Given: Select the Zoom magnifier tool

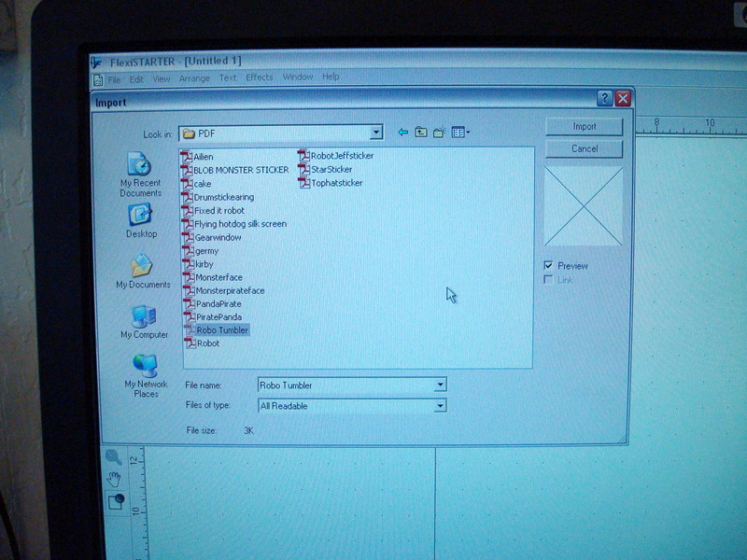Looking at the screenshot, I should [x=113, y=456].
